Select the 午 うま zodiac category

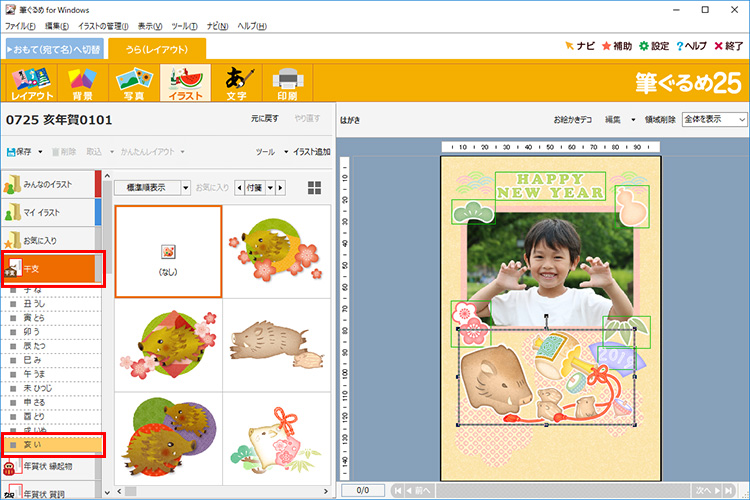35,374
